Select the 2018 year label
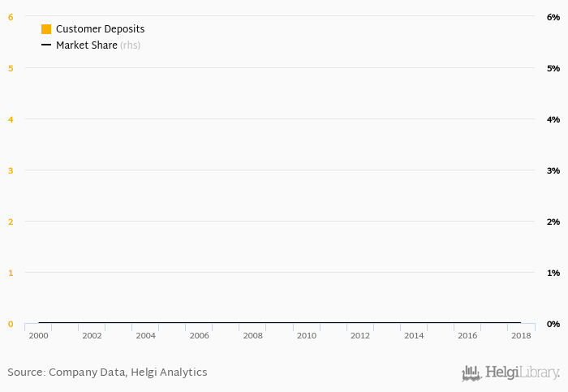 tap(521, 335)
